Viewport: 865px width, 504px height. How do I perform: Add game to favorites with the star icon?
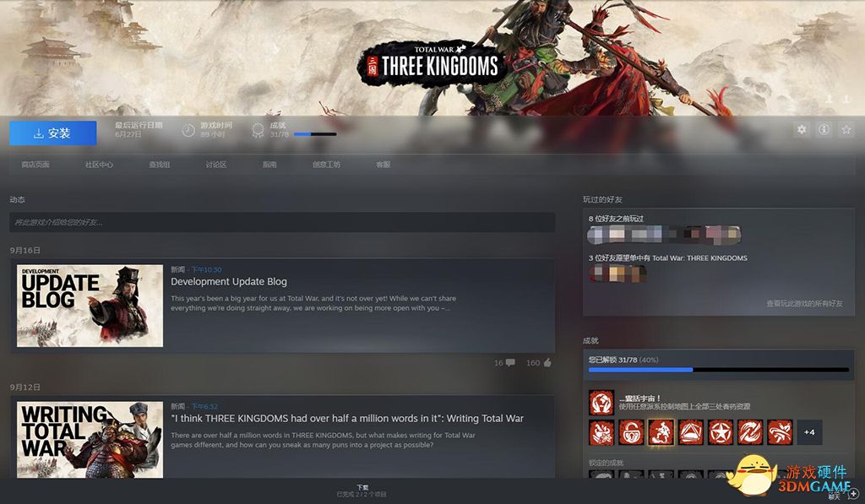846,129
